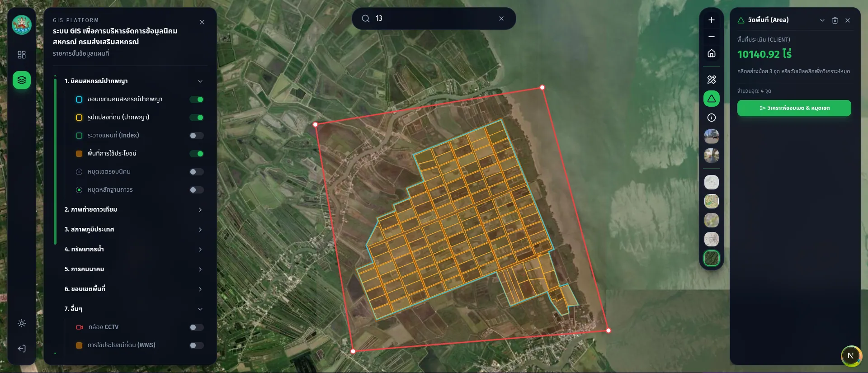868x373 pixels.
Task: Turn on the กล้อง CCTV layer
Action: [x=197, y=327]
